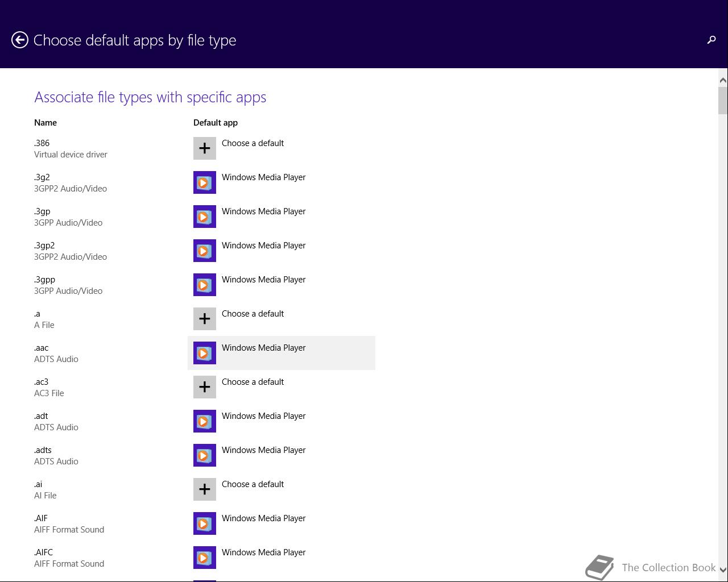Click the vertical scrollbar thumb
The height and width of the screenshot is (582, 728).
tap(723, 101)
